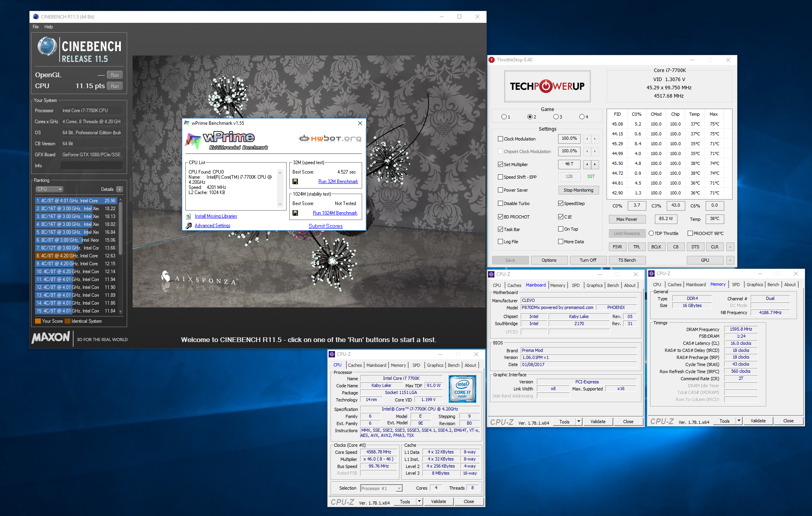Click the HWBOT.org logo in wPrime
The width and height of the screenshot is (812, 516).
[330, 138]
